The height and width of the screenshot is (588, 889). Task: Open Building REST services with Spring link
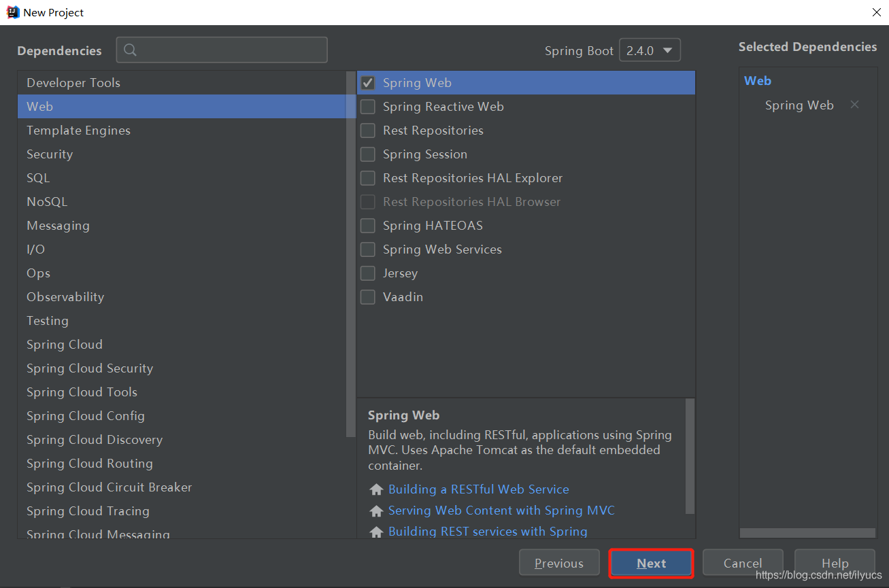(x=488, y=532)
